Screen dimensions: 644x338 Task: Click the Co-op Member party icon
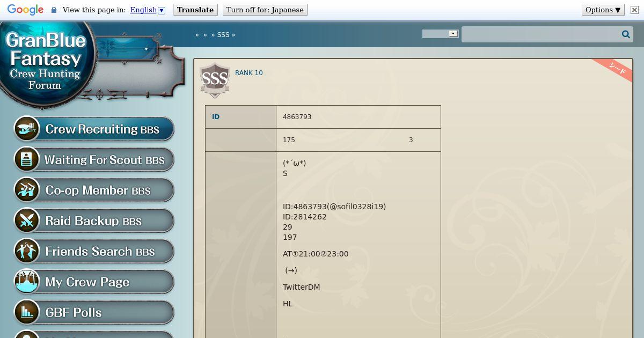(27, 190)
